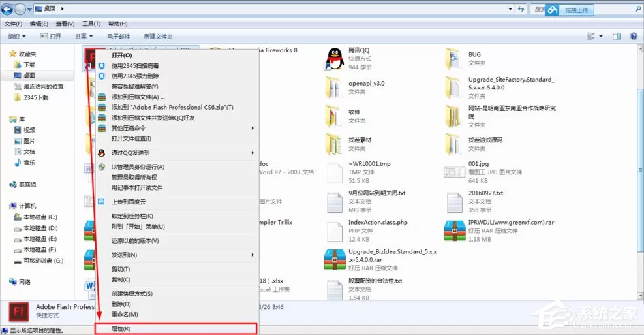
Task: Select the 股票配资的合法性.txt file icon
Action: pos(334,290)
